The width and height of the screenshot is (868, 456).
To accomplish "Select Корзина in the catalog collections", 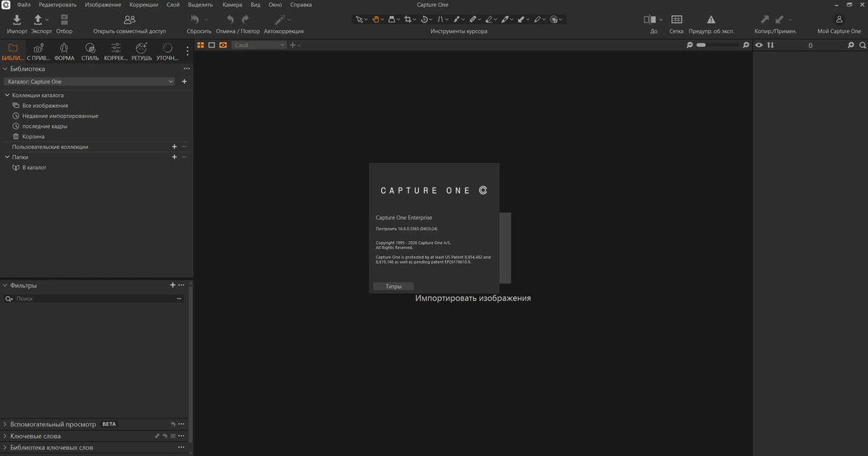I will (x=33, y=136).
